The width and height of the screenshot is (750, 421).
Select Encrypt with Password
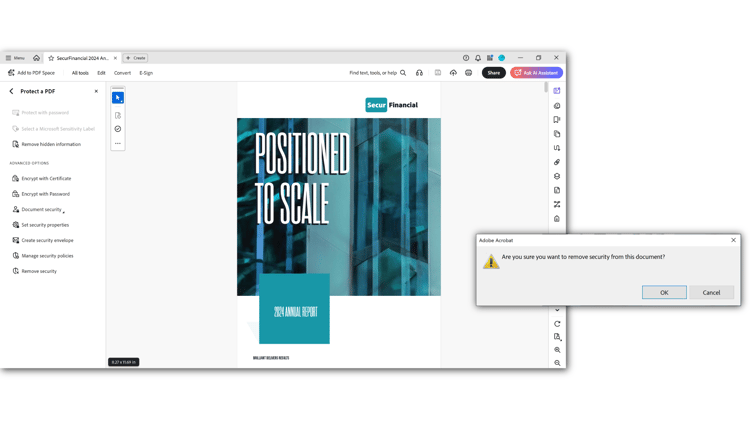pyautogui.click(x=41, y=194)
